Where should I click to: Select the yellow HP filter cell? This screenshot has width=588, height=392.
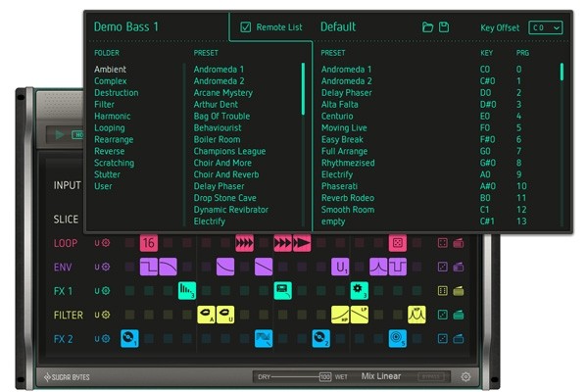[340, 315]
